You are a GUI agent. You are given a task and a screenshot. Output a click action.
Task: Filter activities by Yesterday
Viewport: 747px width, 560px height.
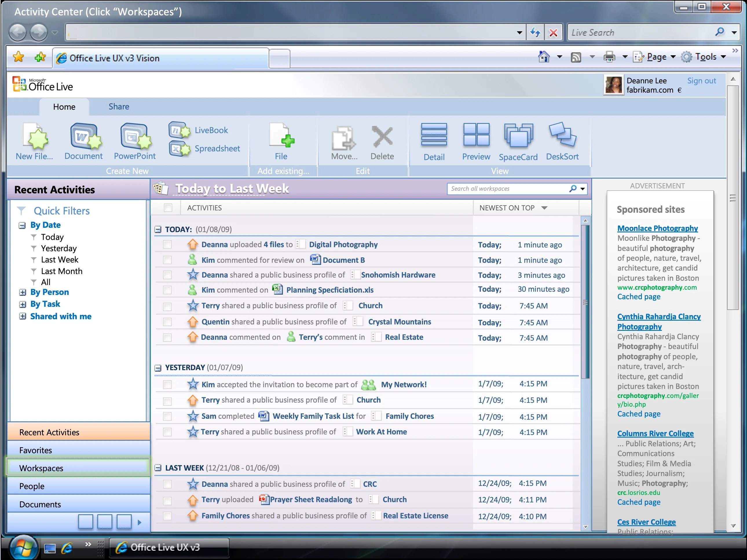(59, 248)
